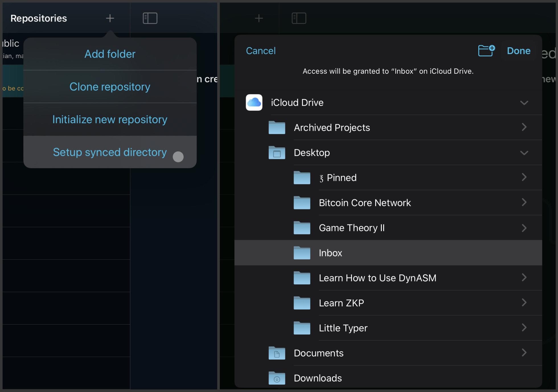This screenshot has width=558, height=392.
Task: Toggle the sidebar in the right panel
Action: tap(299, 18)
